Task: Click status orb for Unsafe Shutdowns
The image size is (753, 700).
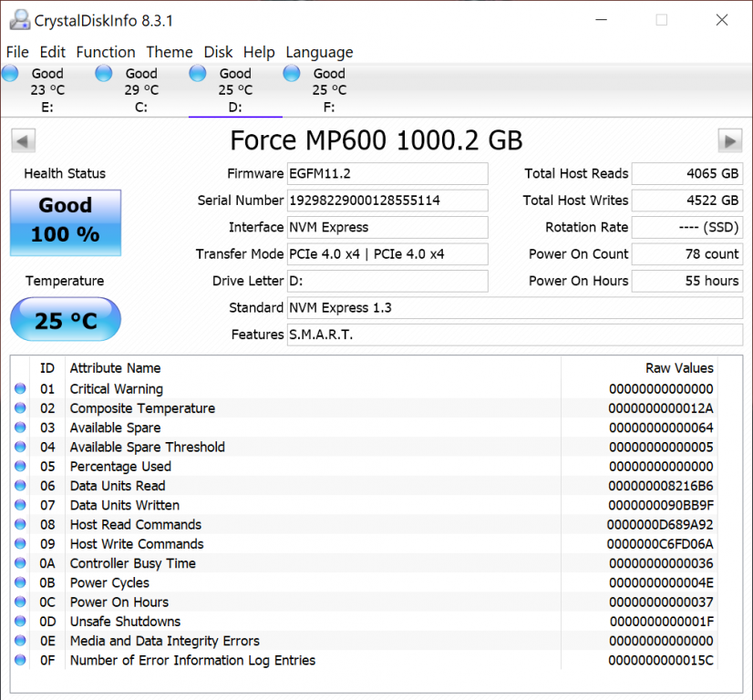Action: point(21,622)
